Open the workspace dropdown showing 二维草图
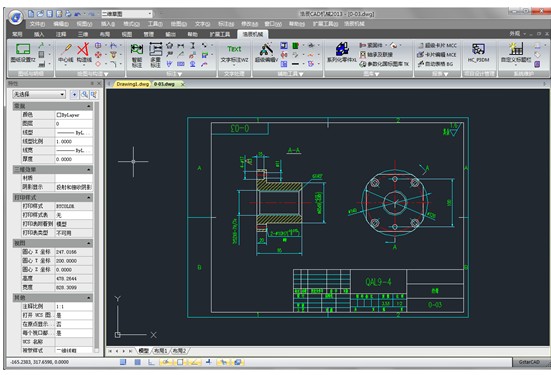This screenshot has width=551, height=375. click(127, 14)
